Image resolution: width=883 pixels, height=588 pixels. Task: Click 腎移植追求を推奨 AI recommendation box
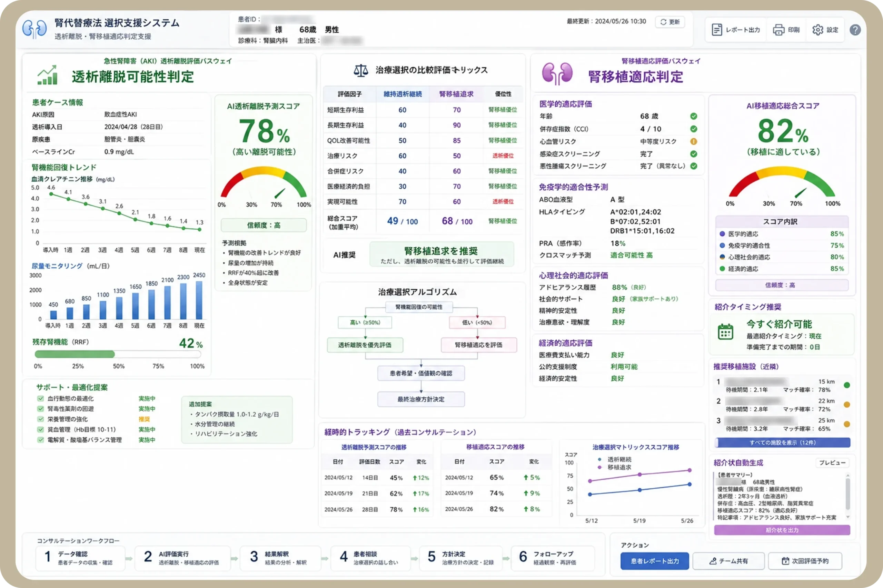442,254
